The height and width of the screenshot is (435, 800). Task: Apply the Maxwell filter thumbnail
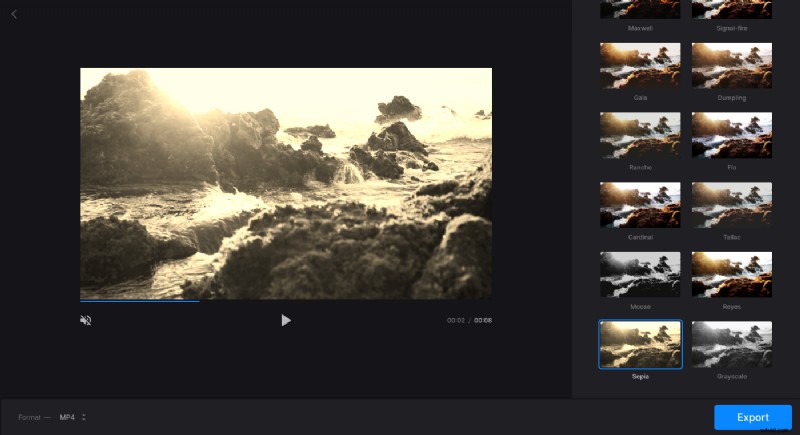(x=640, y=9)
